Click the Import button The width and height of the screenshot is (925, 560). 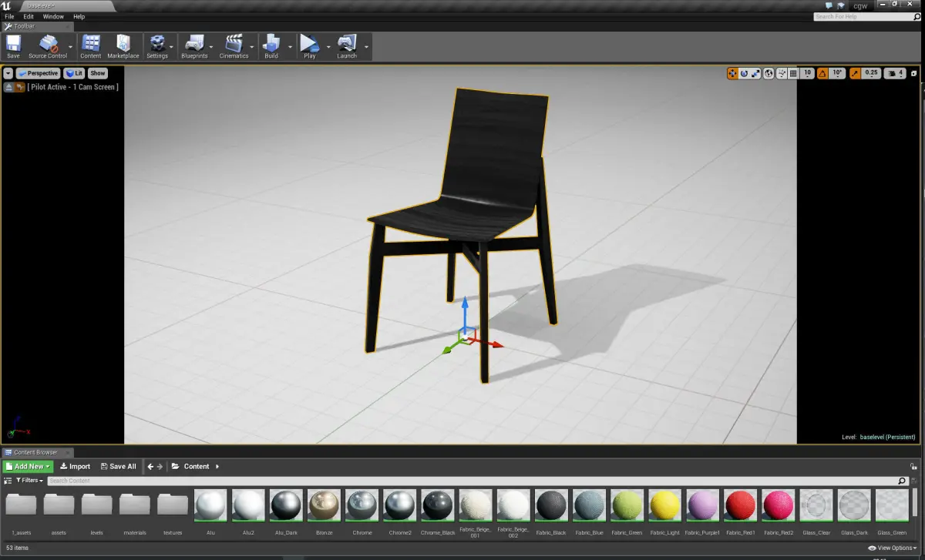click(x=76, y=466)
